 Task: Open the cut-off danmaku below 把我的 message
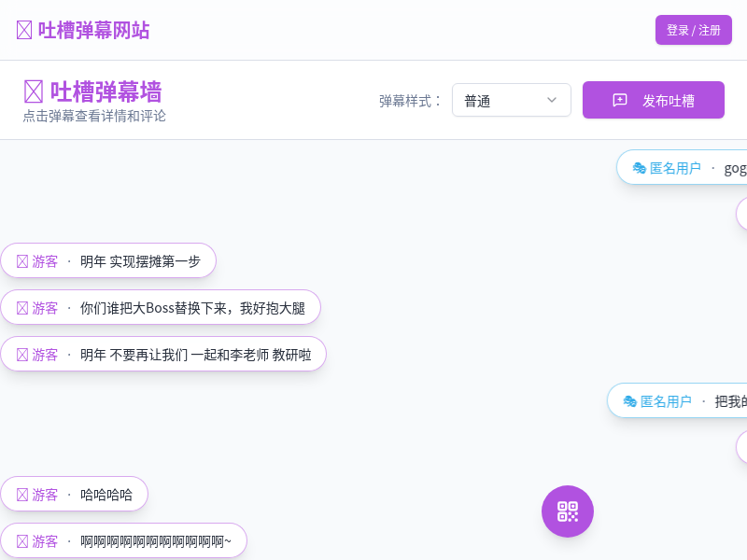point(741,447)
